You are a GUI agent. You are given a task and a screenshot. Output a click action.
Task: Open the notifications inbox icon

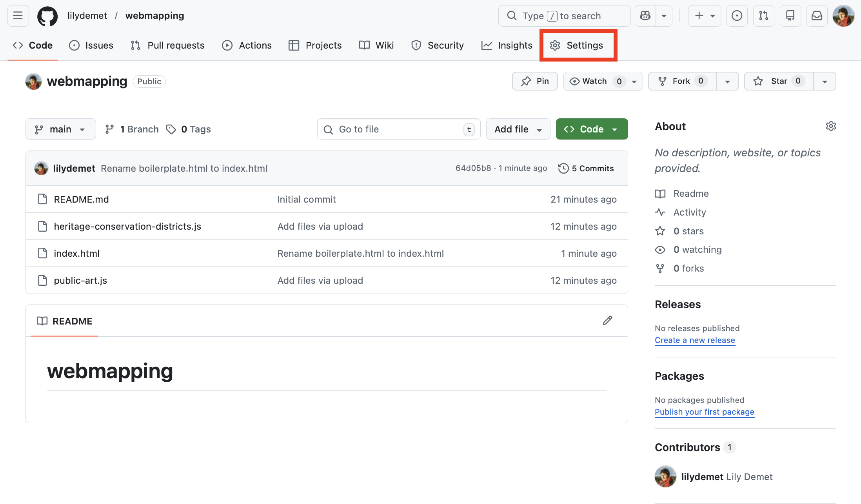817,16
